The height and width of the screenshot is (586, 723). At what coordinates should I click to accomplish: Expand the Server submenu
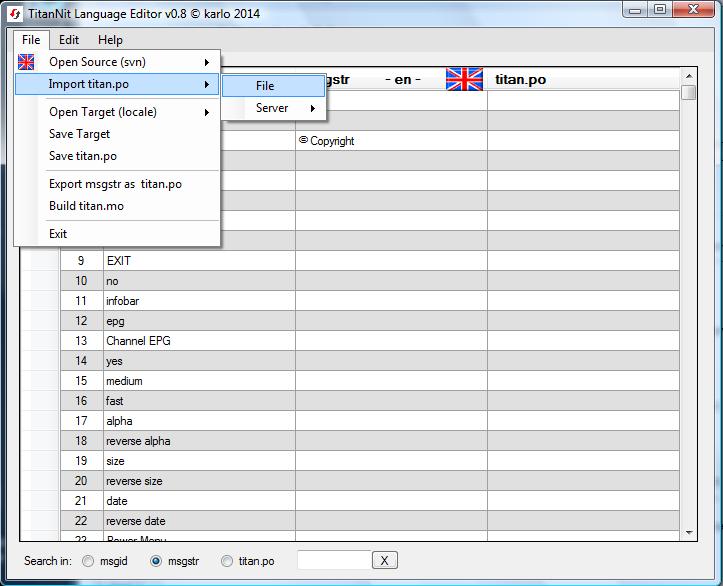273,108
